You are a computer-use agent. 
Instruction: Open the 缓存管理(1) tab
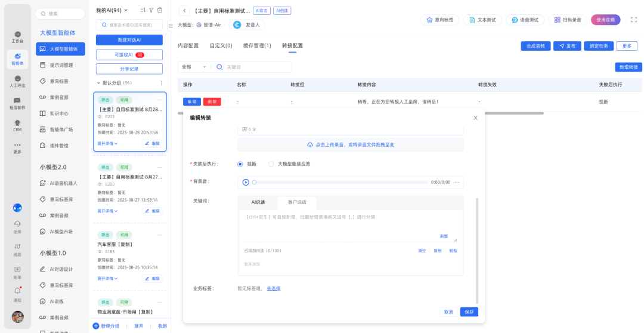(257, 45)
